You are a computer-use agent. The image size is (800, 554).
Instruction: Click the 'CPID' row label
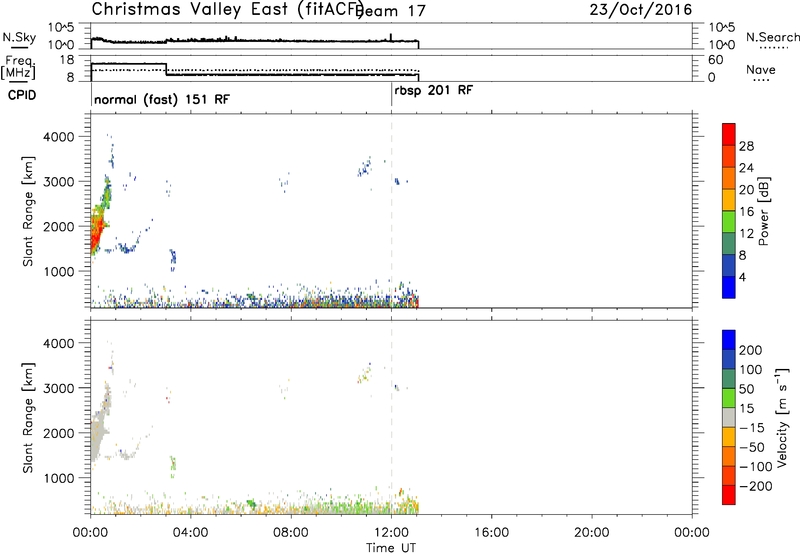click(x=22, y=95)
